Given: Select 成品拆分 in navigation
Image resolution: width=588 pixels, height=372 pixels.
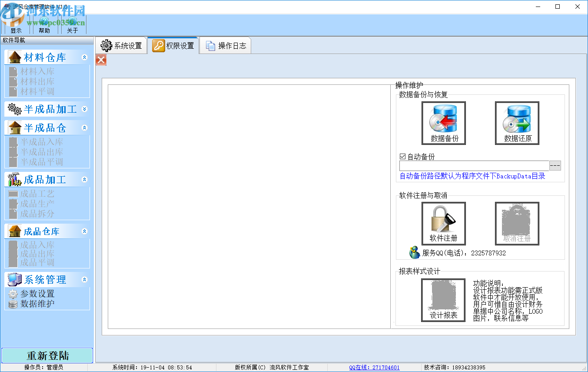Looking at the screenshot, I should point(37,214).
